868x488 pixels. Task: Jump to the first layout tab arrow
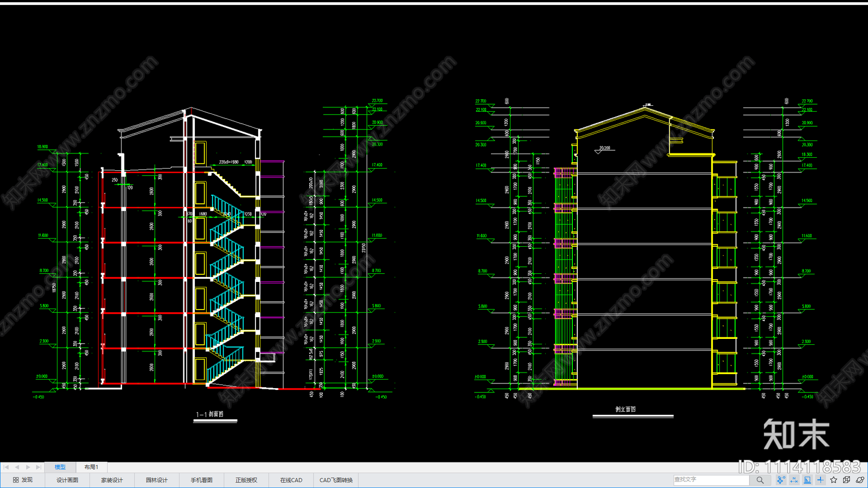[x=7, y=467]
